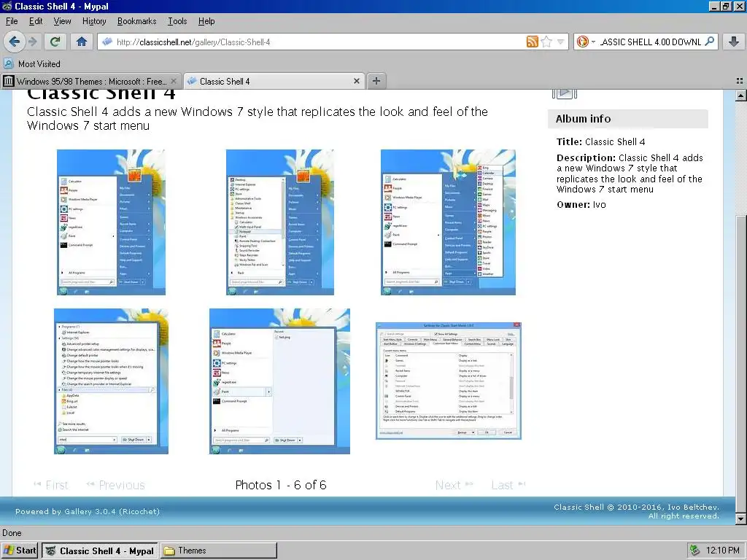Open the View menu
This screenshot has height=560, width=747.
(x=63, y=21)
